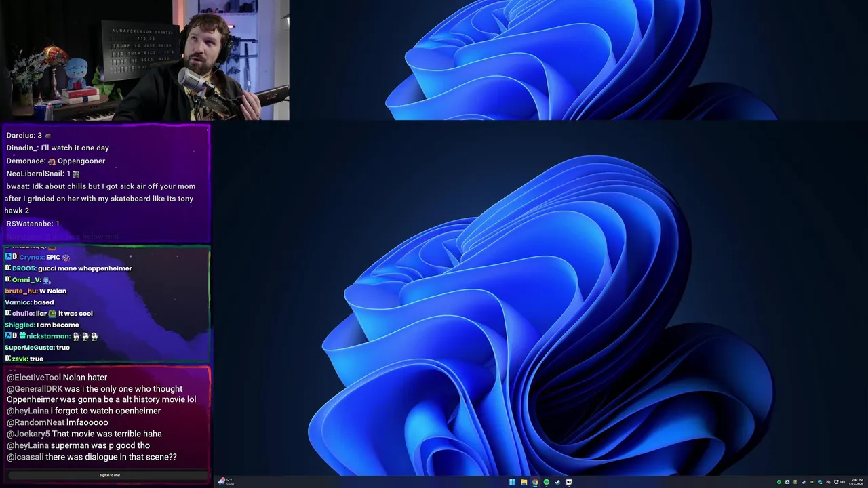The width and height of the screenshot is (868, 488).
Task: Open Spotify from the taskbar
Action: (x=546, y=482)
